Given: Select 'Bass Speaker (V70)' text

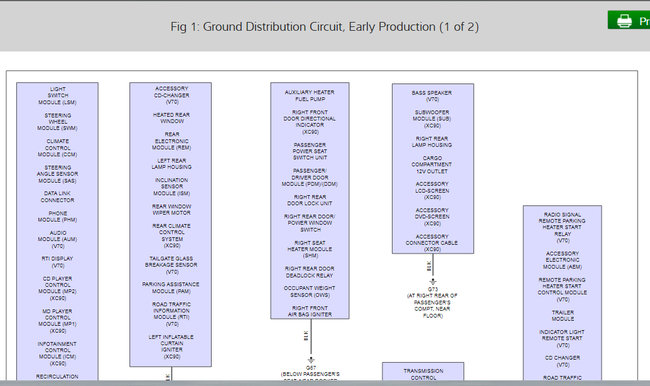Looking at the screenshot, I should 432,96.
